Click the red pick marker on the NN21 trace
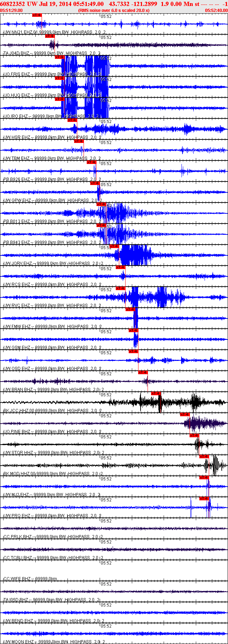 click(x=37, y=15)
